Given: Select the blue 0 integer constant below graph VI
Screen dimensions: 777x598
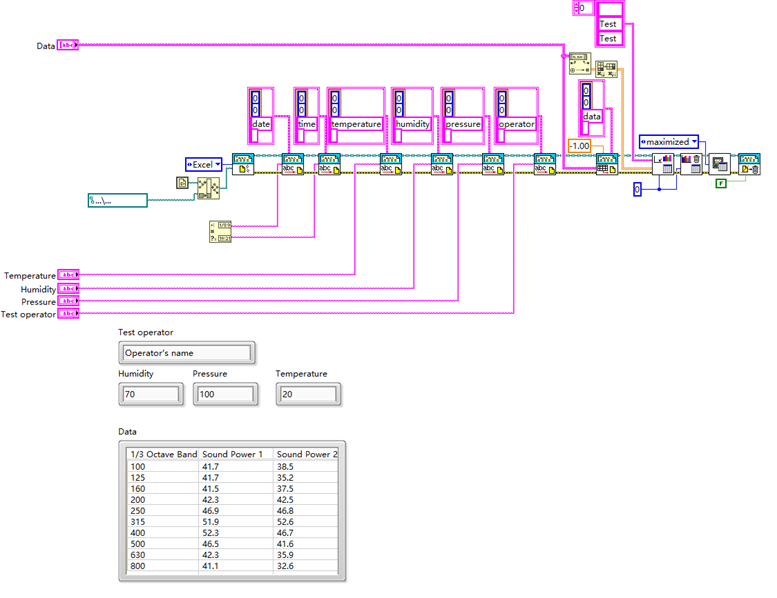Looking at the screenshot, I should pos(637,189).
